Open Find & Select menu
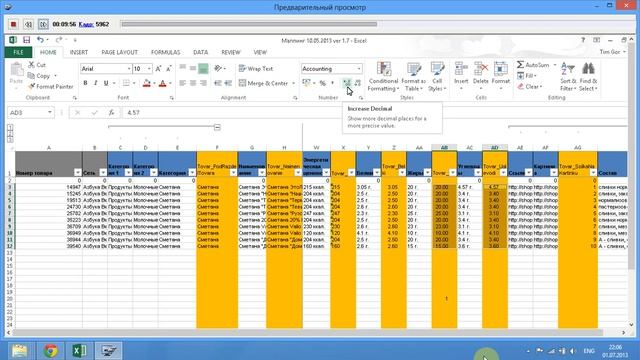Screen dimensions: 640x360 588,77
